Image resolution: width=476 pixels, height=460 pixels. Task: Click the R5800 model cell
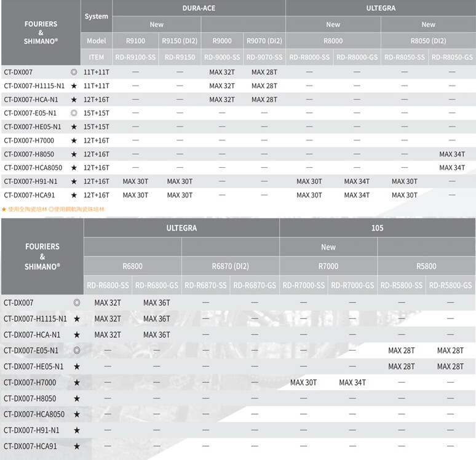[426, 266]
